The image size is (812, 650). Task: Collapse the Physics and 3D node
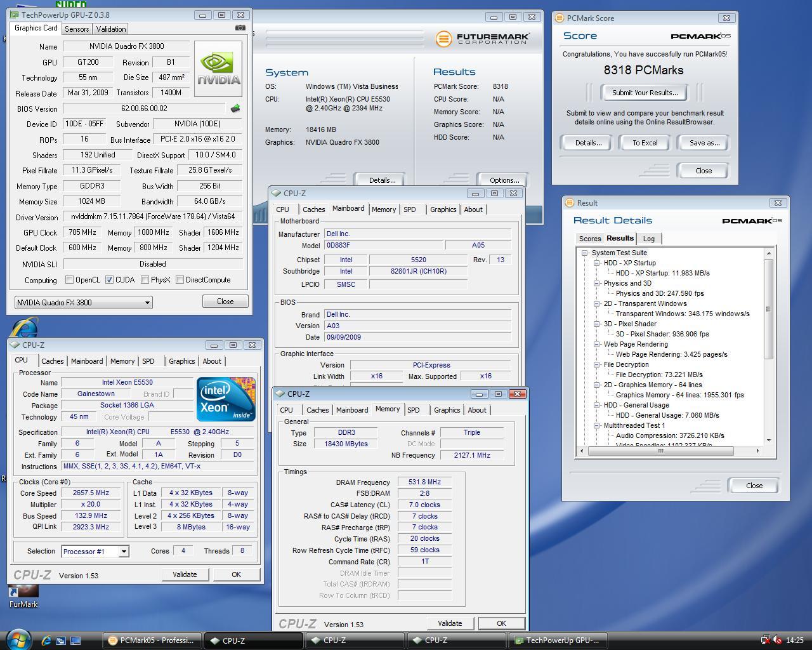click(x=597, y=283)
